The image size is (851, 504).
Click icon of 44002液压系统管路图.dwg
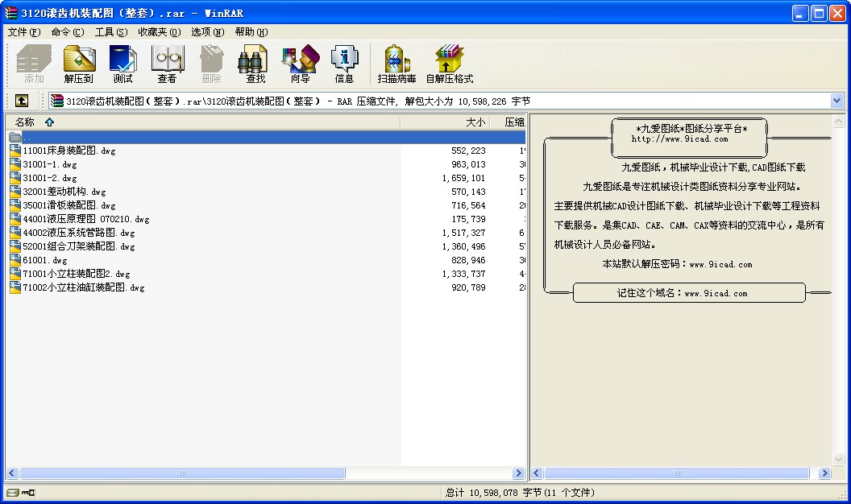coord(15,233)
